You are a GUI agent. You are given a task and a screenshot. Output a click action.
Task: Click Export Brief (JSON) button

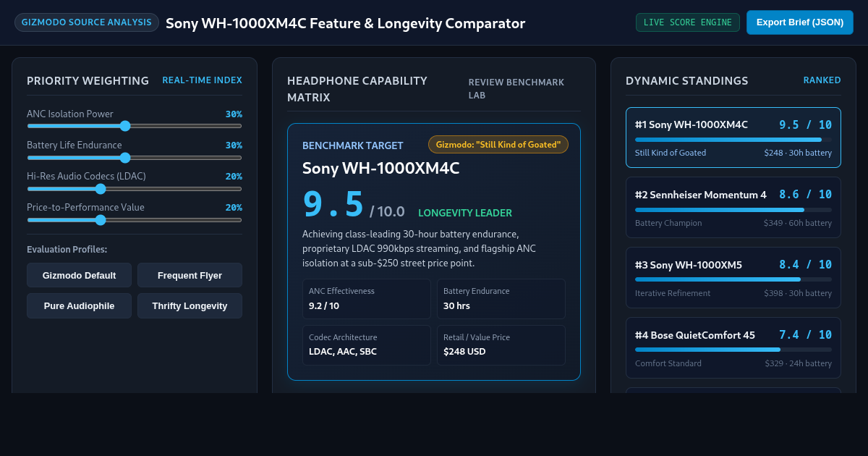(800, 22)
